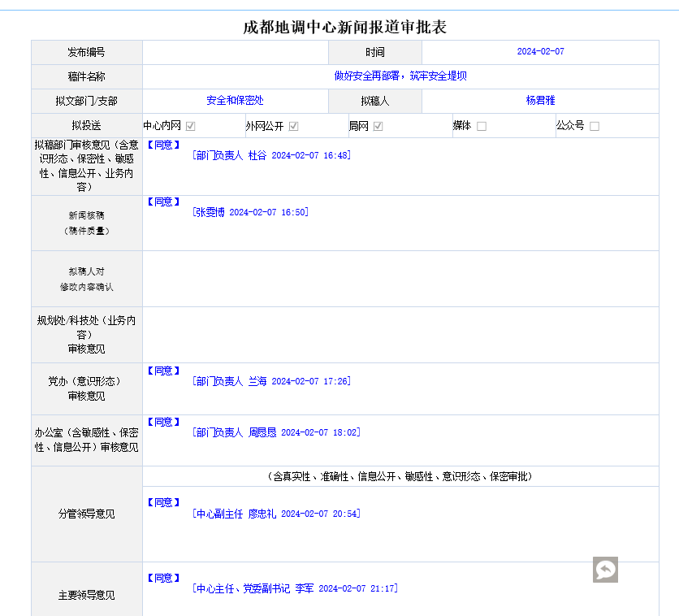
Task: Click the date 2024-02-07 in the 时间 field
Action: click(x=540, y=52)
